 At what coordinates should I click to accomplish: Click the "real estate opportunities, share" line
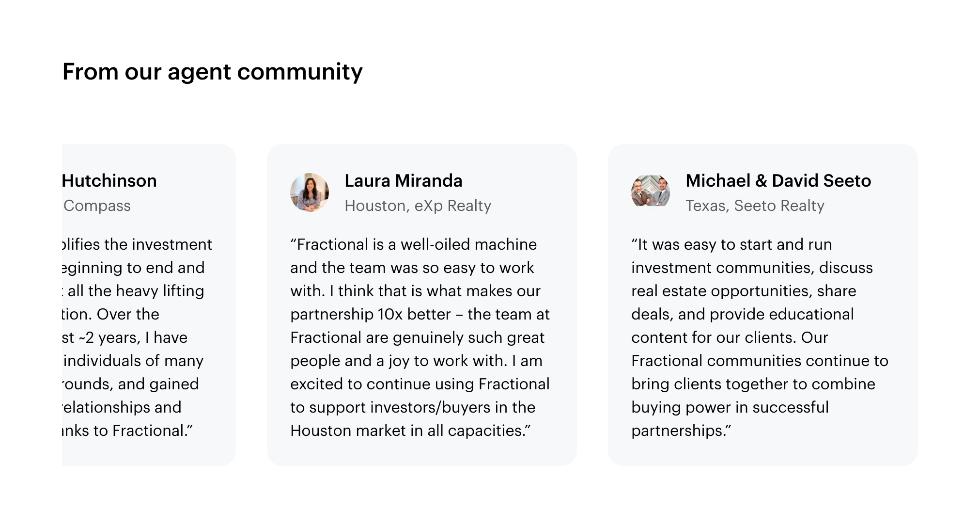point(744,291)
